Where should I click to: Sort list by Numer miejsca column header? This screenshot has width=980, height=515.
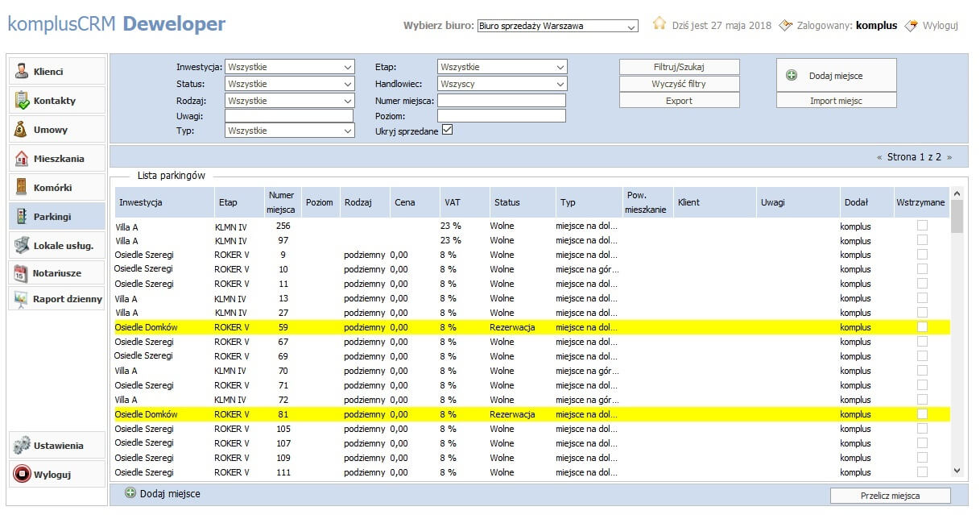click(x=282, y=202)
